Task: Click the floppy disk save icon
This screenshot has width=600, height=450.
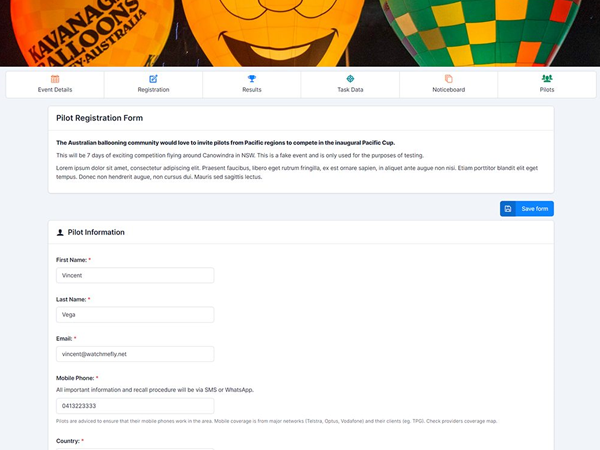Action: [508, 209]
